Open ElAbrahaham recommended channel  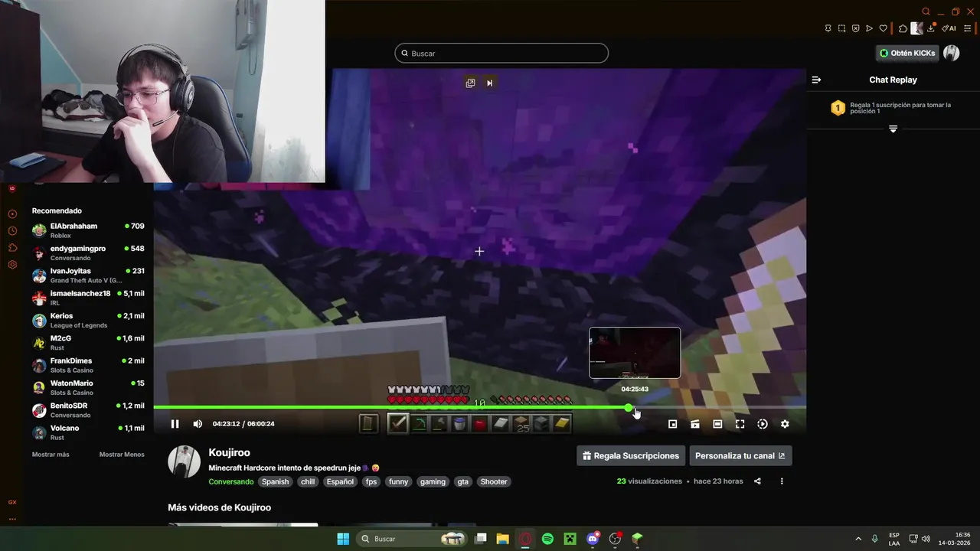pos(88,230)
